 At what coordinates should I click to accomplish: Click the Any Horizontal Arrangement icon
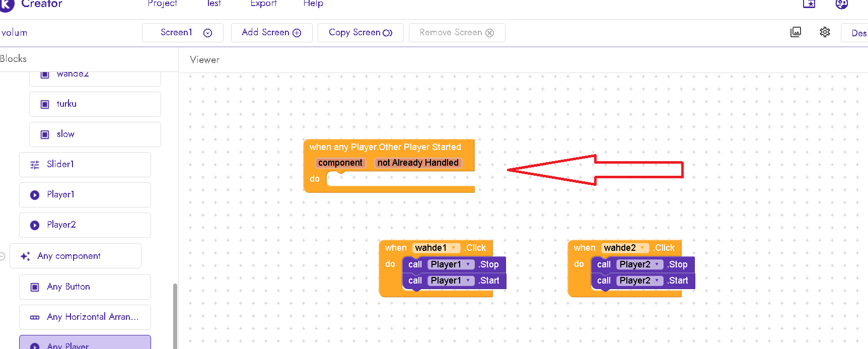pos(35,317)
